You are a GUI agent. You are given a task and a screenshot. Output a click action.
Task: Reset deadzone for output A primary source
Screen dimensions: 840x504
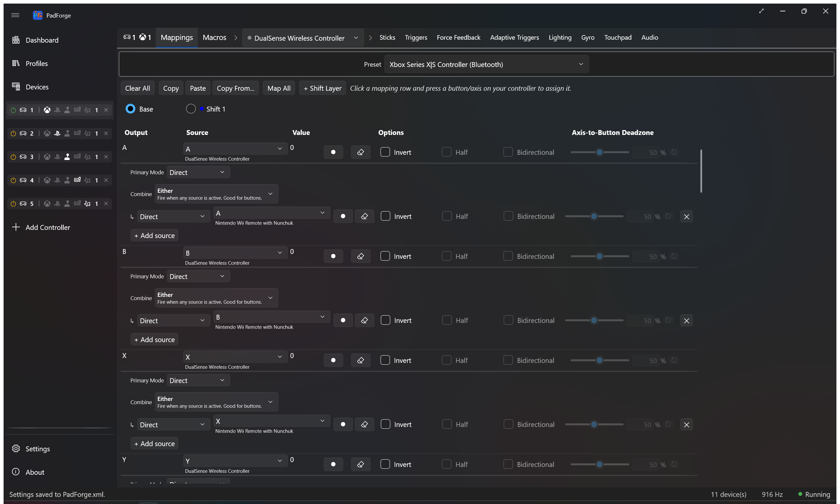(x=674, y=152)
